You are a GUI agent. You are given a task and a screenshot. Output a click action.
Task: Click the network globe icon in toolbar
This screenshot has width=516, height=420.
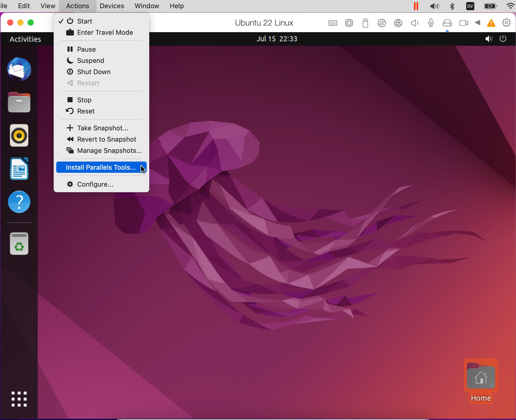pyautogui.click(x=398, y=23)
